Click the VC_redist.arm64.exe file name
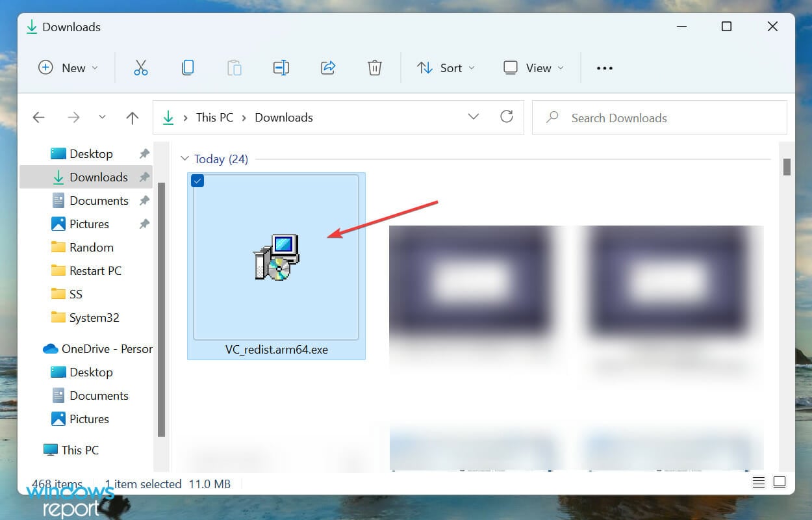Image resolution: width=812 pixels, height=520 pixels. (x=277, y=350)
